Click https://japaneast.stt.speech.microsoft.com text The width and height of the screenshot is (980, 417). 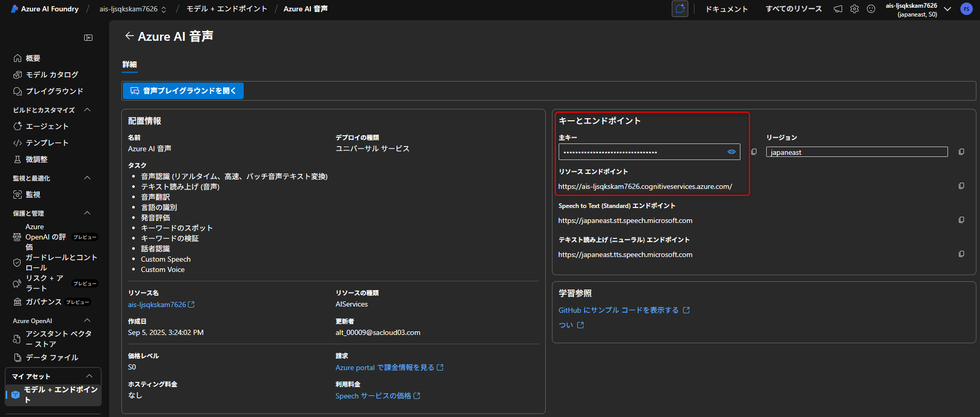pos(625,220)
